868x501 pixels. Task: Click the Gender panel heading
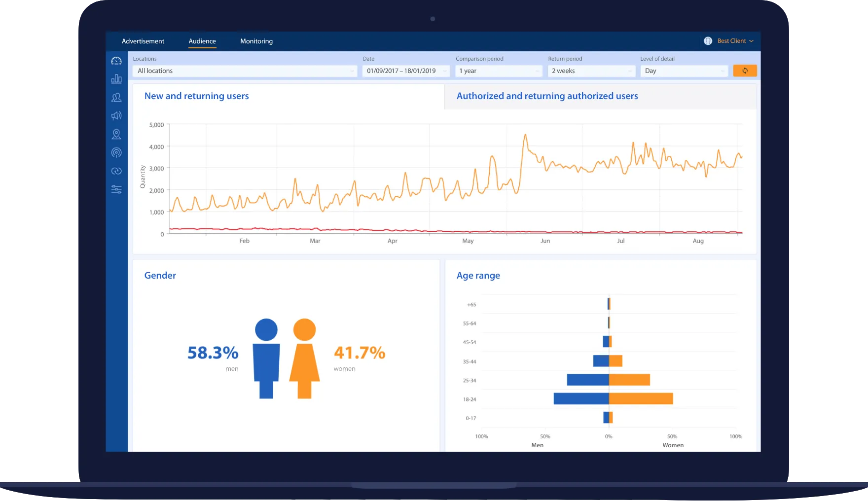click(160, 276)
